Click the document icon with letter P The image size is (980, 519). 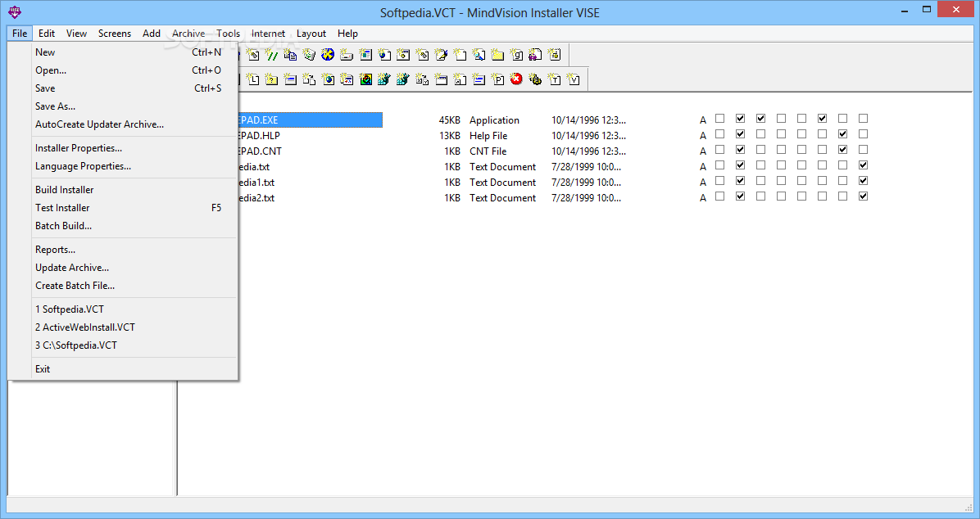click(x=498, y=79)
